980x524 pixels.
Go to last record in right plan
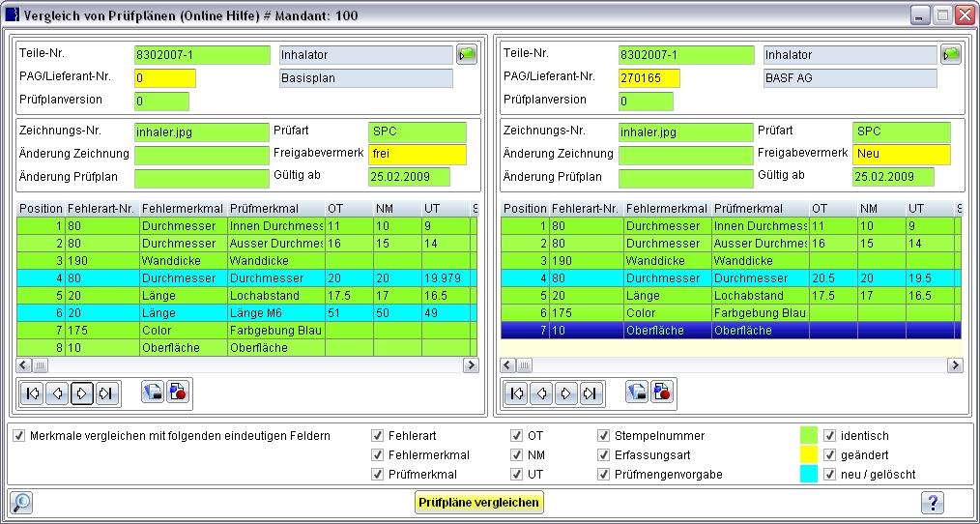(x=590, y=393)
